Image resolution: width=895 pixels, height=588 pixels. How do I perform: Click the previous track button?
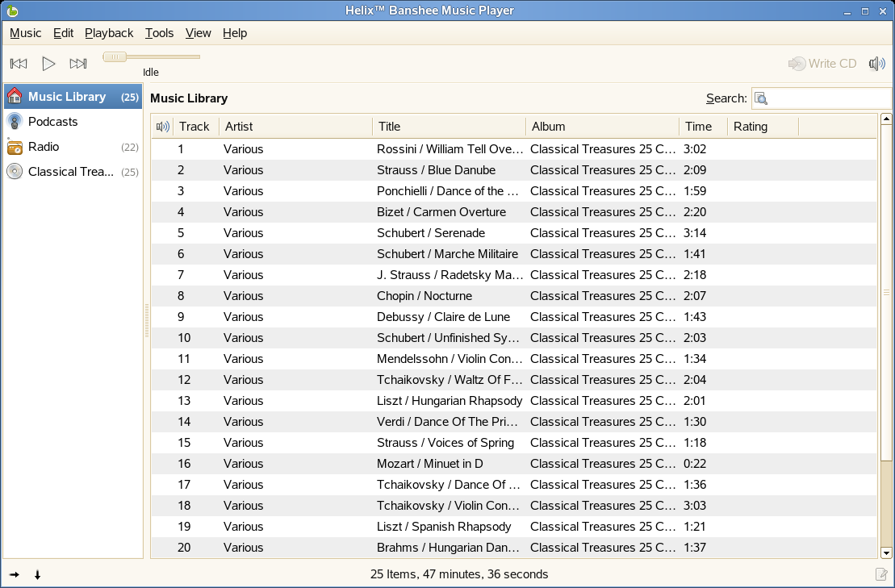19,63
